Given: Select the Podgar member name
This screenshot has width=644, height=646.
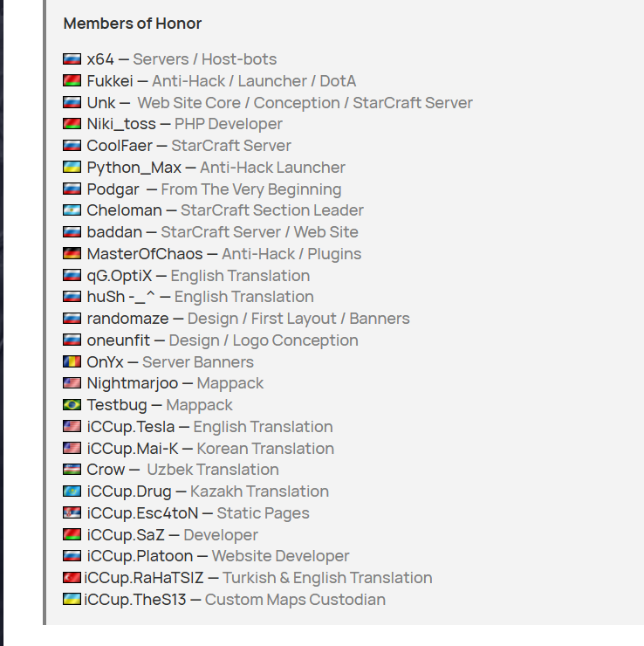Looking at the screenshot, I should pyautogui.click(x=113, y=189).
